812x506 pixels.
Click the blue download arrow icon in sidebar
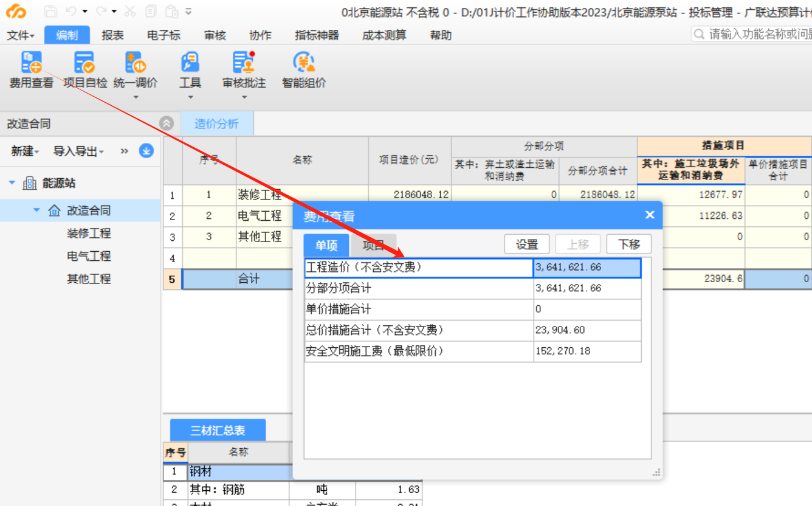[x=146, y=151]
